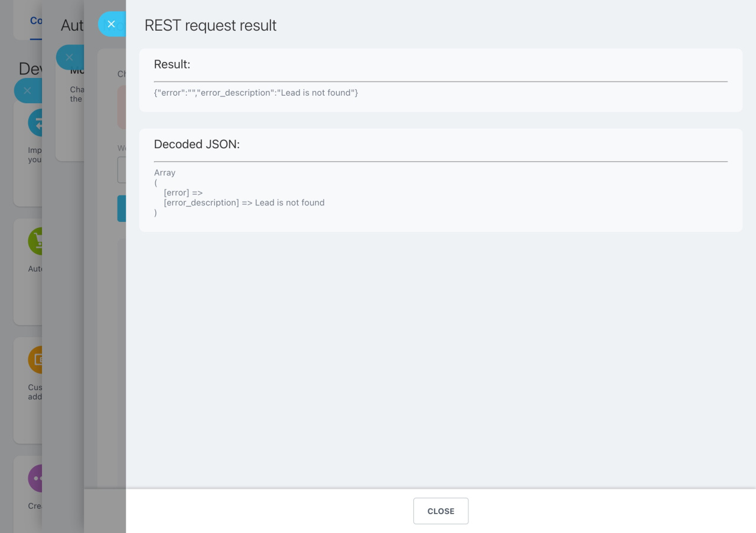Click the orange card icon
756x533 pixels.
pos(35,359)
